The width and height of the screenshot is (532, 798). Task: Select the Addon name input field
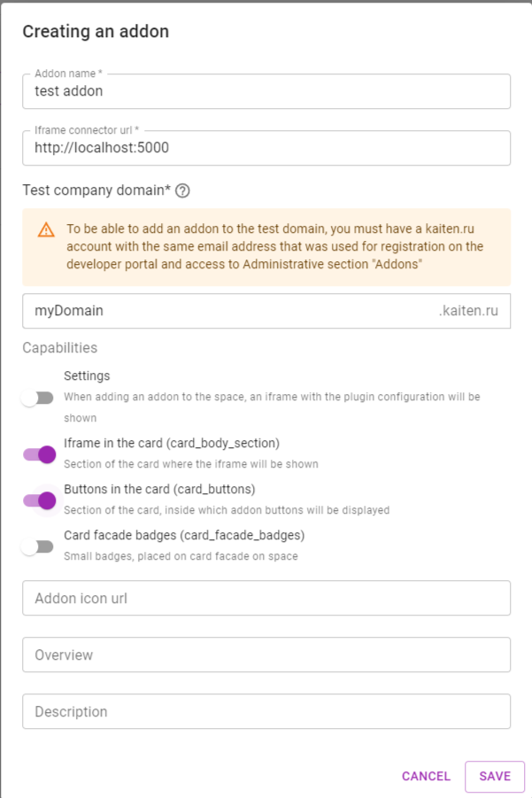point(266,91)
